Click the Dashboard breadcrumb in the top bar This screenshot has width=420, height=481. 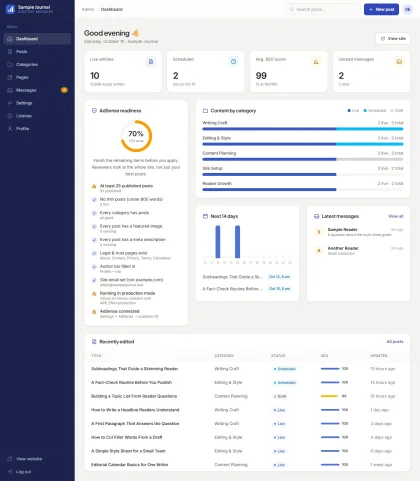tap(112, 9)
